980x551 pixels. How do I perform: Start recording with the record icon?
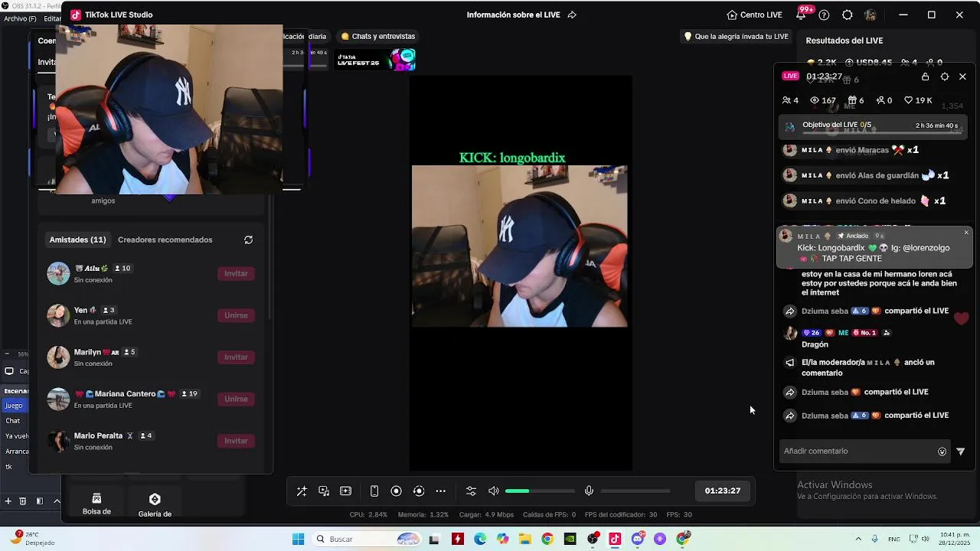coord(397,491)
